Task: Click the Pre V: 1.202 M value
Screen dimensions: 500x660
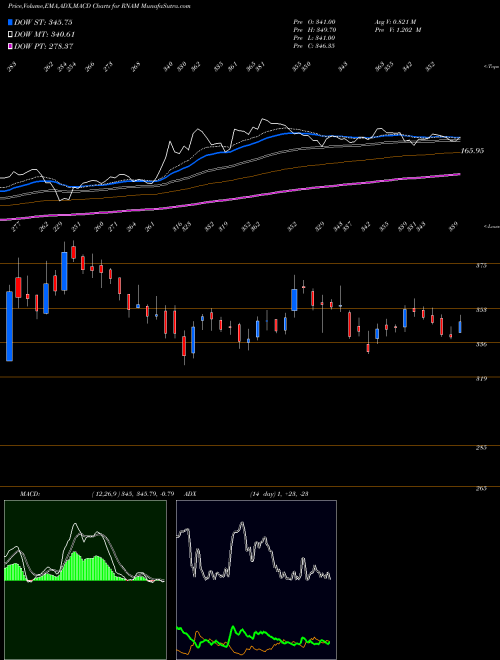Action: [397, 30]
